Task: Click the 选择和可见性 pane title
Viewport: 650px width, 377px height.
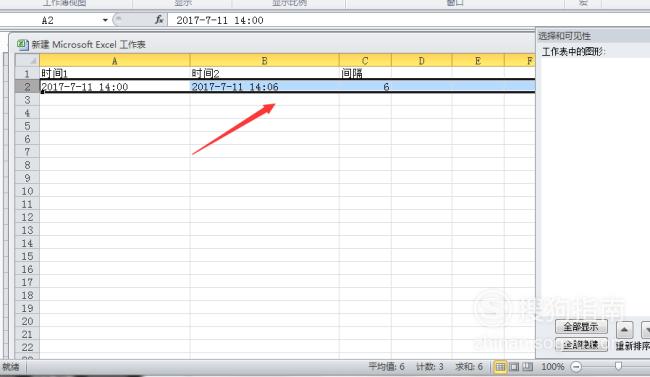Action: (x=564, y=36)
